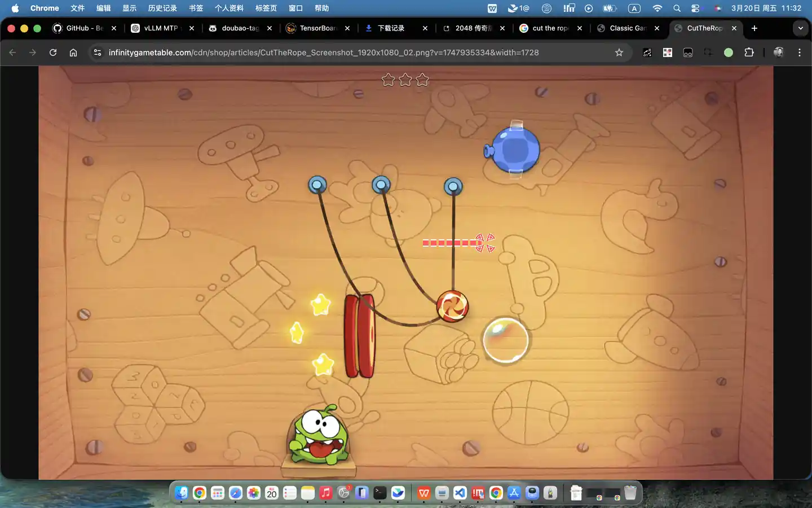Click the input source A icon
Screen dimensions: 812x508
[634, 8]
